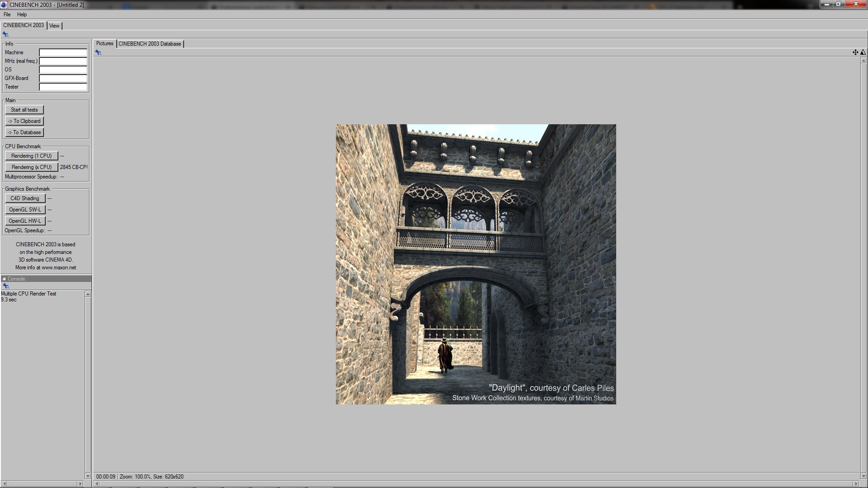Image resolution: width=868 pixels, height=488 pixels.
Task: Focus the Machine input field
Action: coord(63,52)
